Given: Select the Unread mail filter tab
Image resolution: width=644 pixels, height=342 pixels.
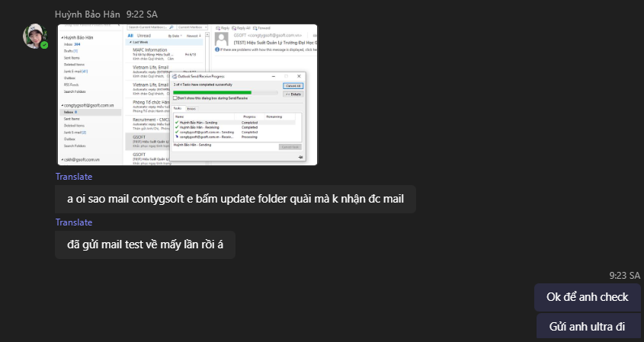Looking at the screenshot, I should coord(144,36).
